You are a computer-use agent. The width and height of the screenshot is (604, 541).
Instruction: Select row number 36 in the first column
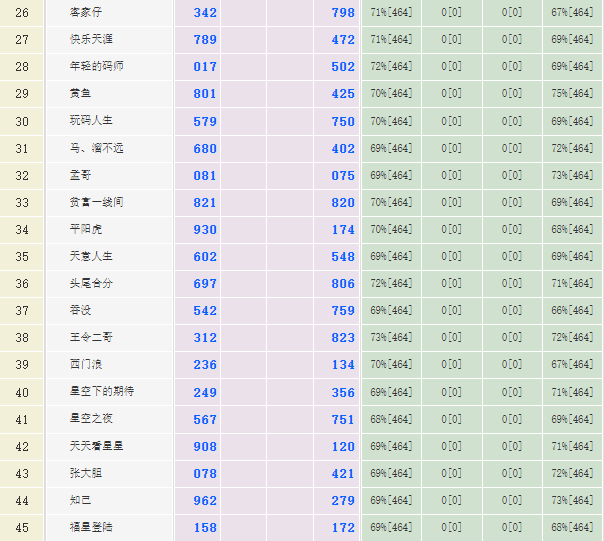(22, 284)
